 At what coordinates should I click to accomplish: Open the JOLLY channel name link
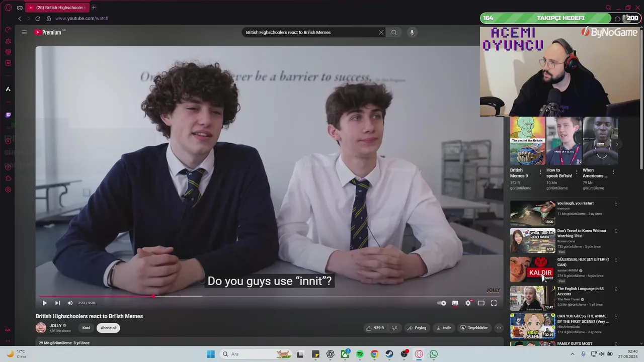click(x=55, y=325)
